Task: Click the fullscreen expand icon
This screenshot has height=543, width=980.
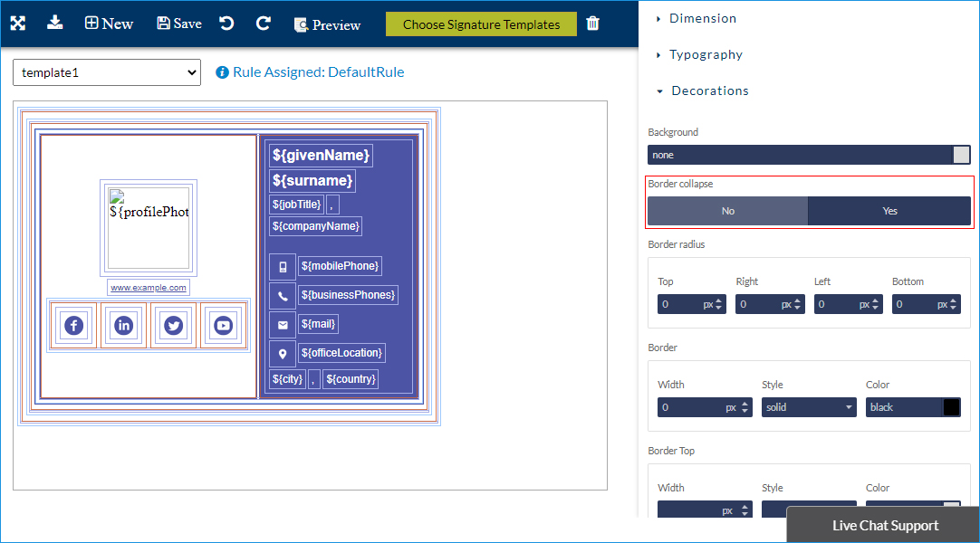Action: (17, 24)
